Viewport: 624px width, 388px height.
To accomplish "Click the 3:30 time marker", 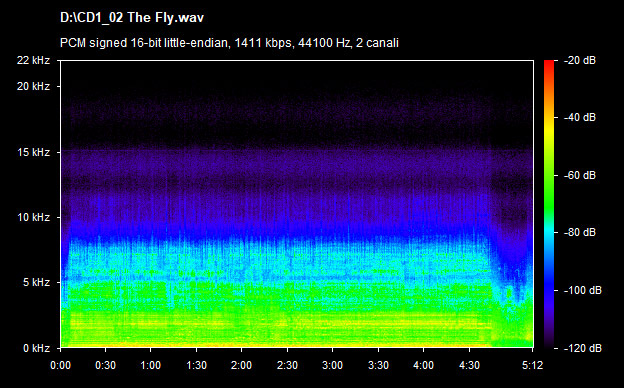I will tap(378, 365).
